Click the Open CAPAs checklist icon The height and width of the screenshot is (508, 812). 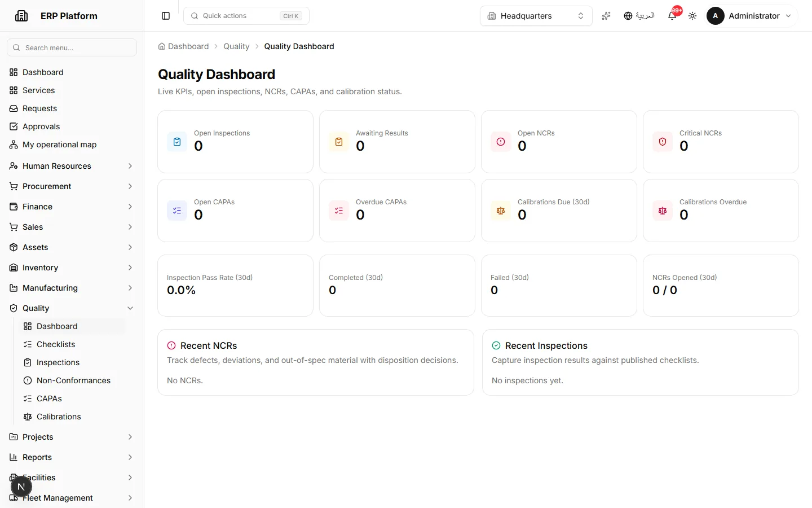tap(177, 211)
